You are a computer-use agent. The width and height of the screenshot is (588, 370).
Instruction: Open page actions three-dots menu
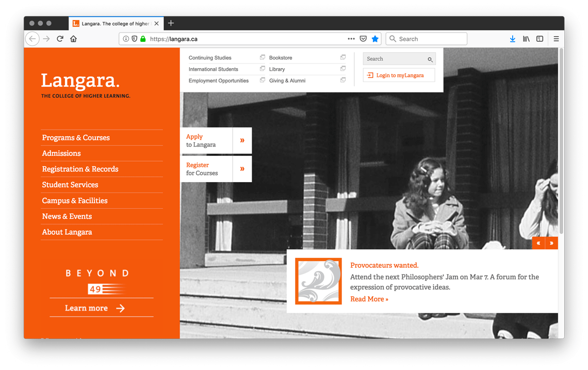351,39
